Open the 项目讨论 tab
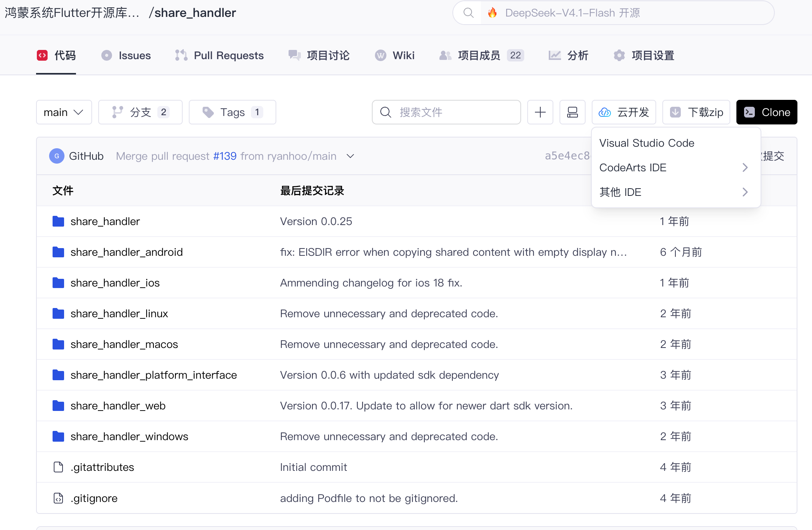Image resolution: width=812 pixels, height=530 pixels. coord(319,55)
